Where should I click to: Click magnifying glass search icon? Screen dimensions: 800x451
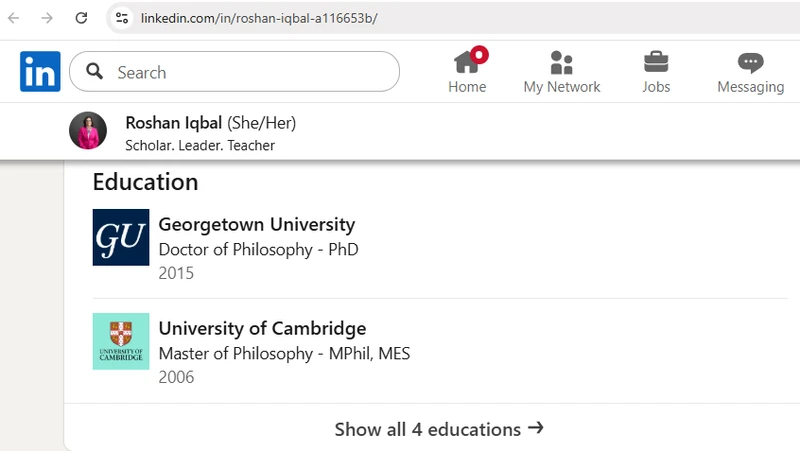click(94, 71)
